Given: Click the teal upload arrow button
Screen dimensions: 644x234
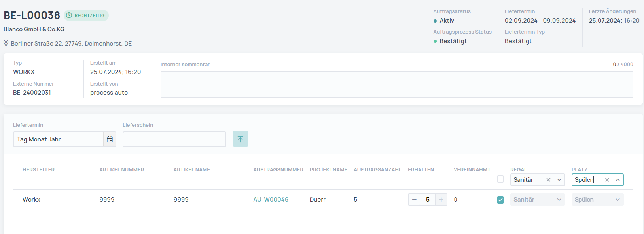Looking at the screenshot, I should coord(240,139).
